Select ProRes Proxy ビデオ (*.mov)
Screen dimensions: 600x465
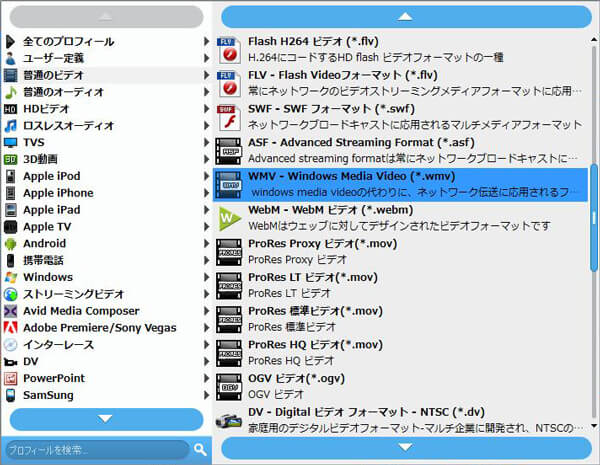pyautogui.click(x=400, y=252)
